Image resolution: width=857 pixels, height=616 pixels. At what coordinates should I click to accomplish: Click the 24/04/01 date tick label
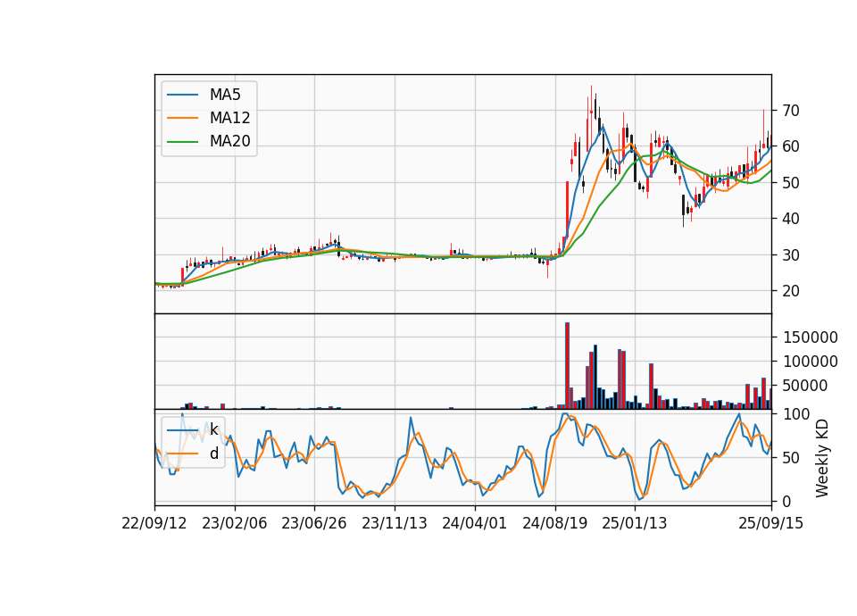tap(474, 523)
